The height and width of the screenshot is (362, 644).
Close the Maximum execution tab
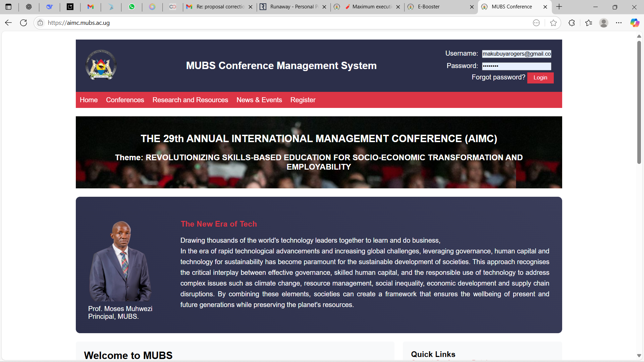pos(398,7)
